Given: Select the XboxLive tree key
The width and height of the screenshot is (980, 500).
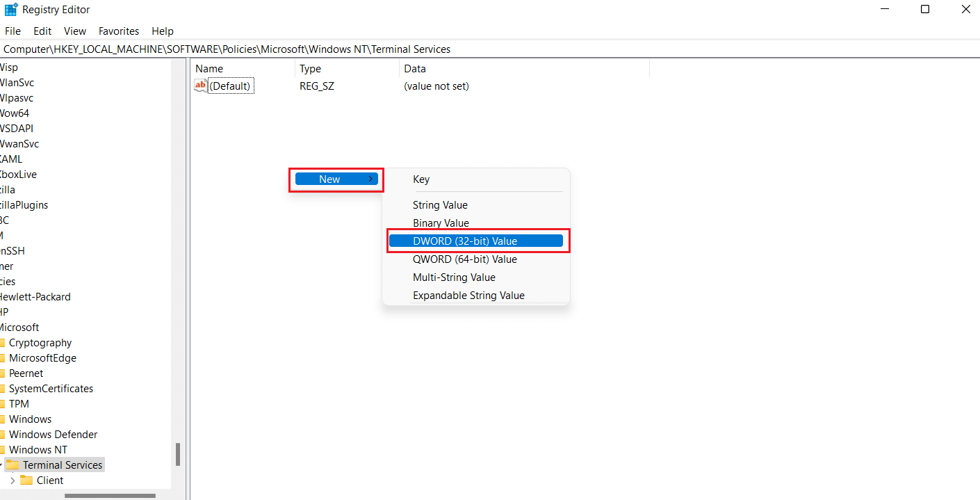Looking at the screenshot, I should tap(18, 174).
